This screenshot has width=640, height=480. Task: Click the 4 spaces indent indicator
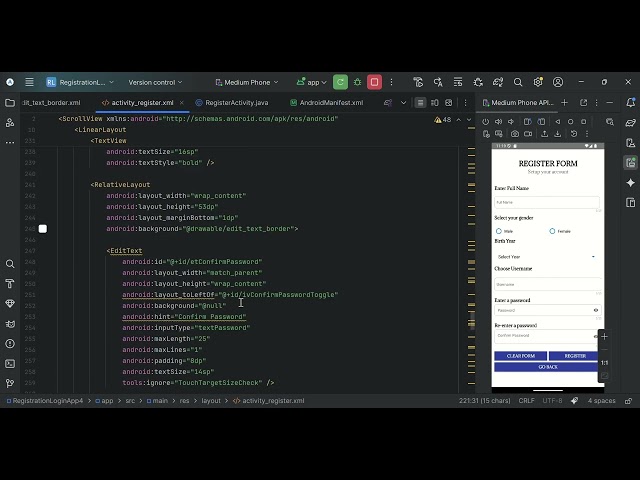[x=601, y=401]
